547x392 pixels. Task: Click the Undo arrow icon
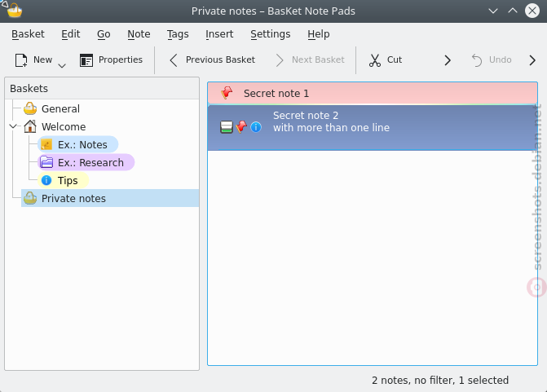(x=477, y=60)
